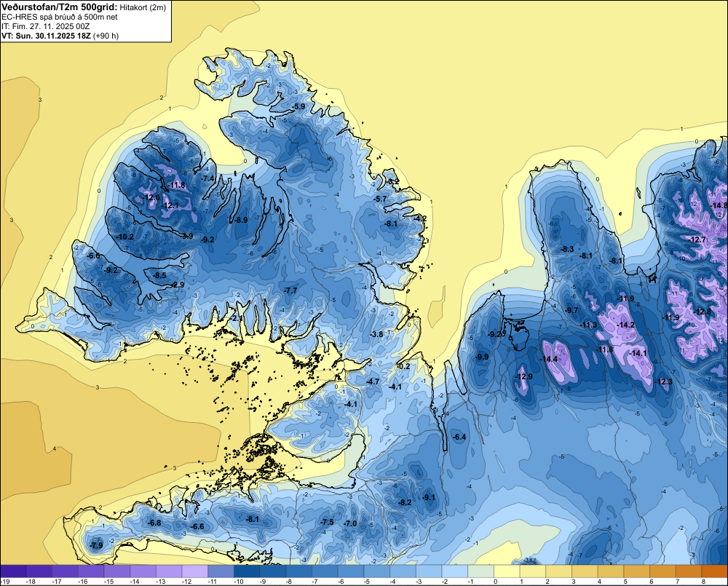This screenshot has width=728, height=586.
Task: Click the -9.1 temperature label
Action: point(429,497)
